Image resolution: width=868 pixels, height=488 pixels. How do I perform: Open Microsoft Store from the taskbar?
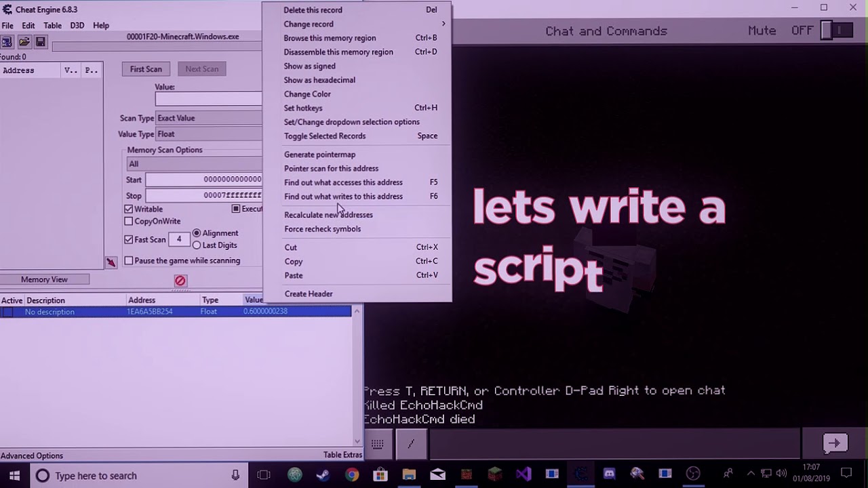coord(380,475)
